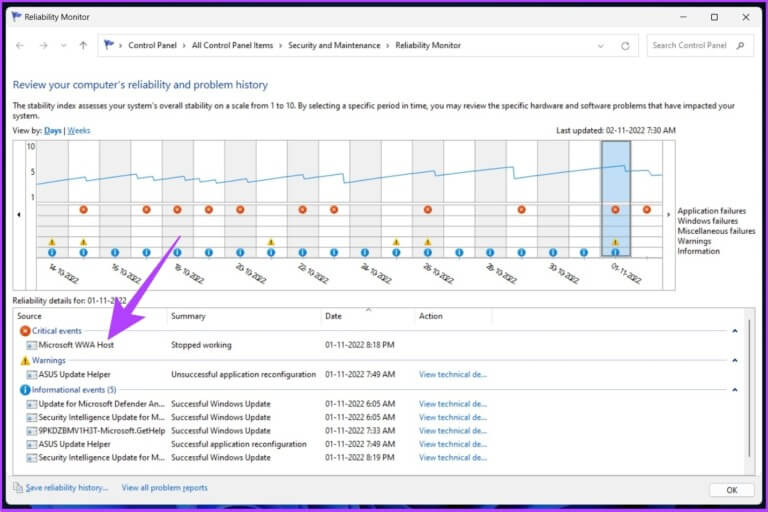Screen dimensions: 768x512
Task: Click the Warnings yellow triangle icon
Action: (25, 361)
